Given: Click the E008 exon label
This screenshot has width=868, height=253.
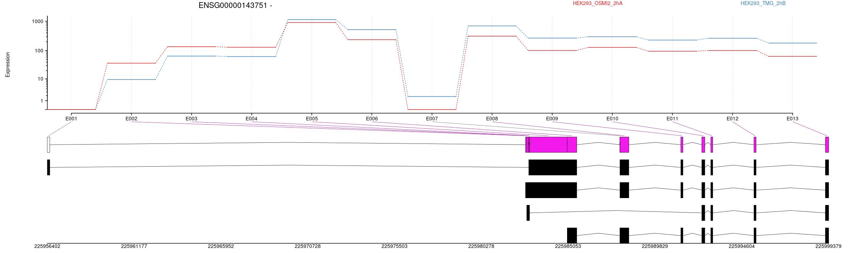Looking at the screenshot, I should (492, 119).
